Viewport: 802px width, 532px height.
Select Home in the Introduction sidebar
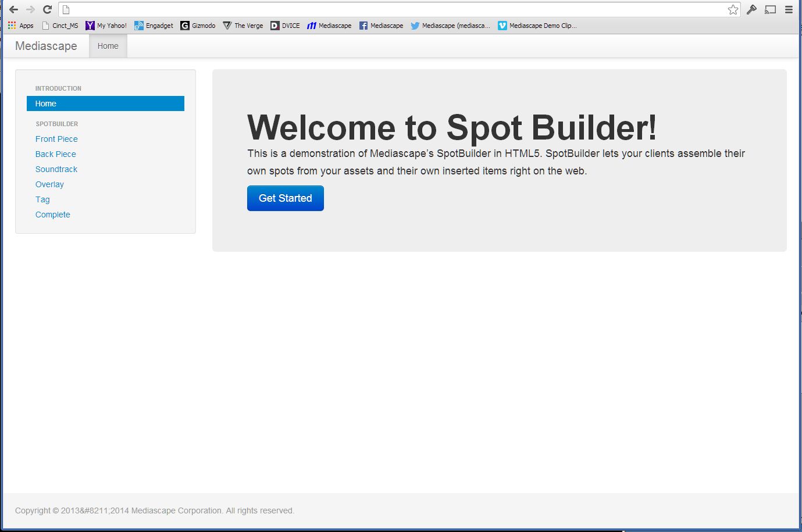pos(105,103)
